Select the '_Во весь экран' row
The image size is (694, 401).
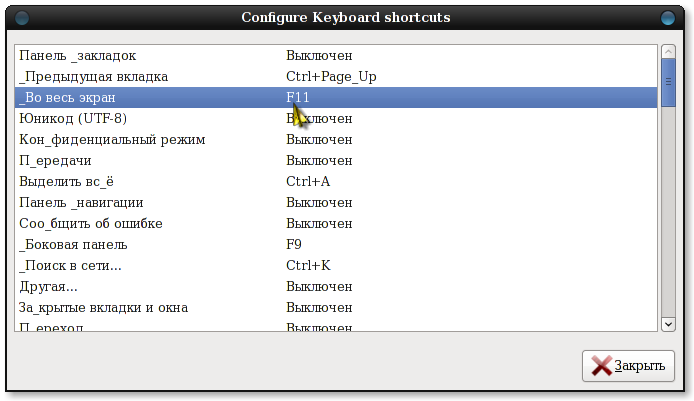pos(336,97)
